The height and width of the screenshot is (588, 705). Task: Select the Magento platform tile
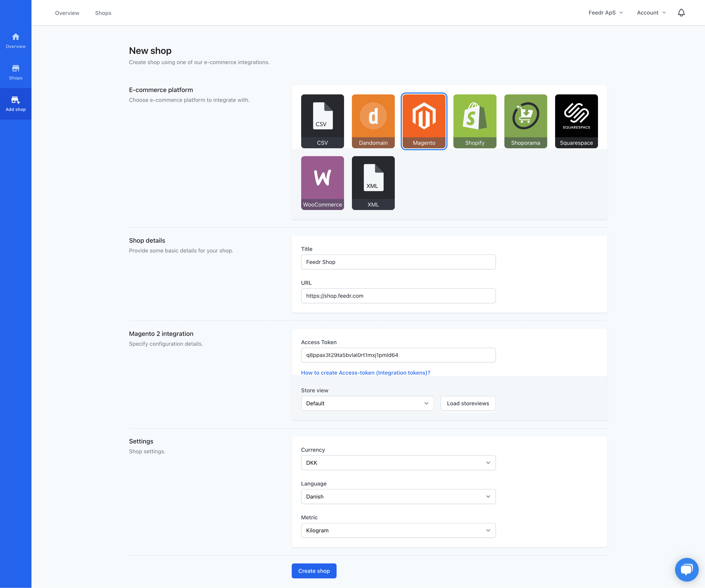coord(424,121)
